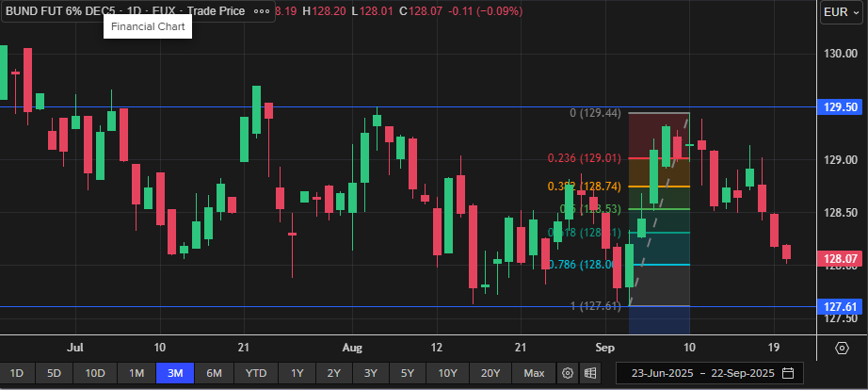Click the 129.50 price label on axis
The image size is (868, 390).
[x=840, y=107]
